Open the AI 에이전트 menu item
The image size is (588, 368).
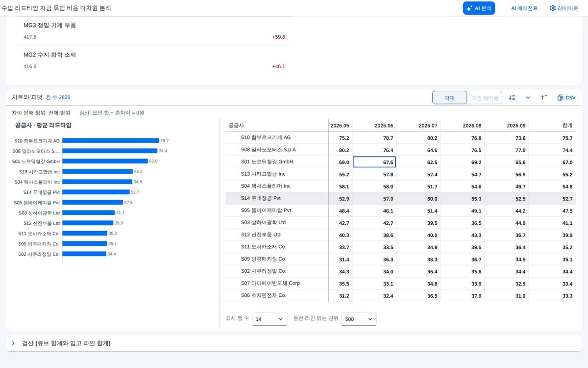click(x=524, y=8)
